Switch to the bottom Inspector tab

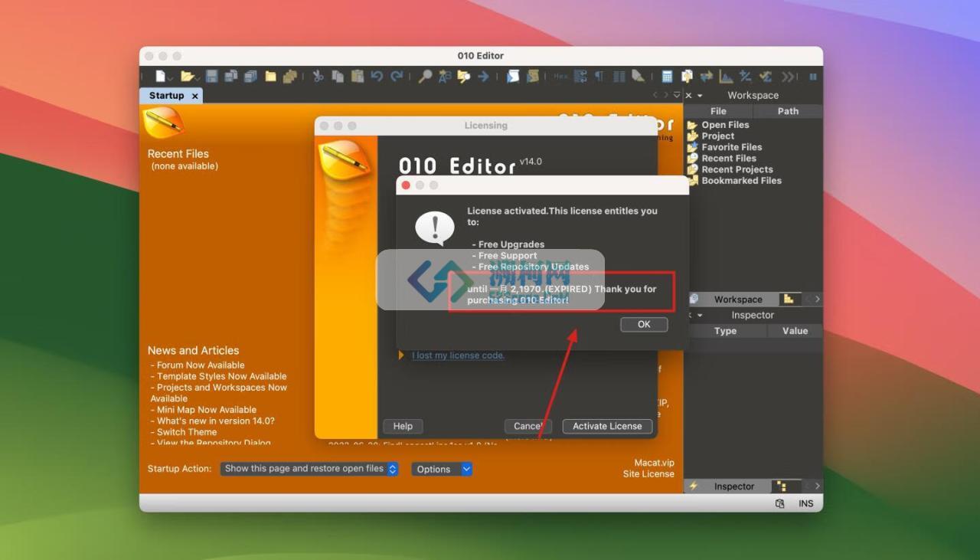point(727,486)
